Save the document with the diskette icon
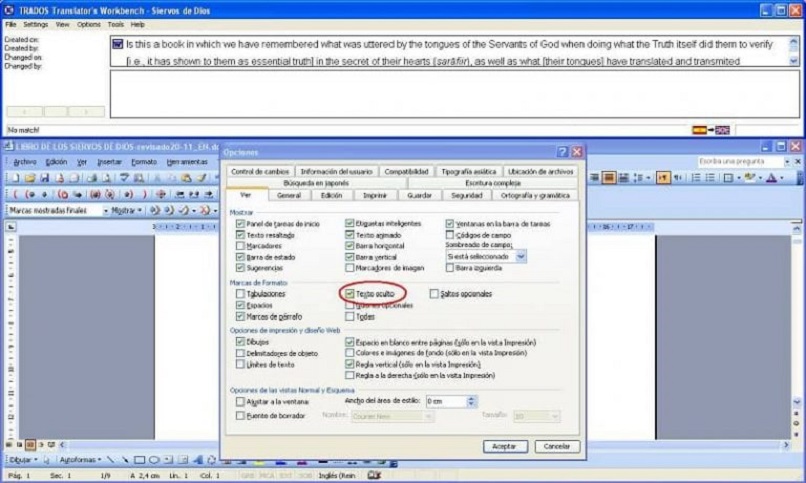 point(45,178)
